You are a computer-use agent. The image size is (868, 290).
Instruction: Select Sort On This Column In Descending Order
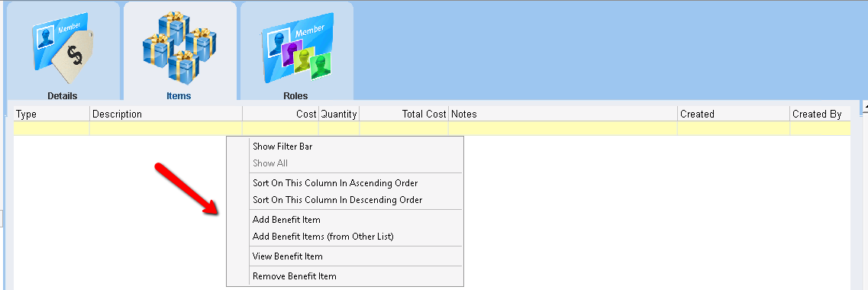337,200
